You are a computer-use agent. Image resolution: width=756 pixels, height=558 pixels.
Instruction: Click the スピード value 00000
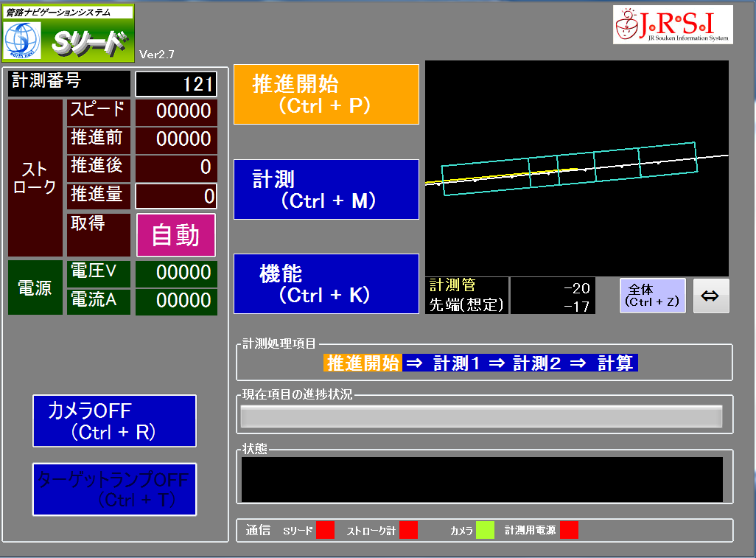[176, 112]
